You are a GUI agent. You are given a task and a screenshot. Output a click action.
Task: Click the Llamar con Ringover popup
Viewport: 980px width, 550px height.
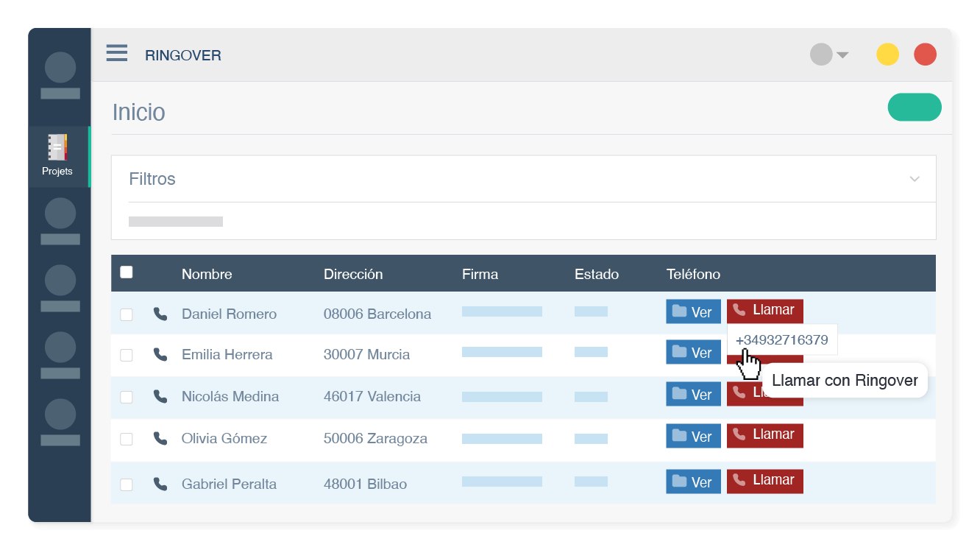click(844, 381)
